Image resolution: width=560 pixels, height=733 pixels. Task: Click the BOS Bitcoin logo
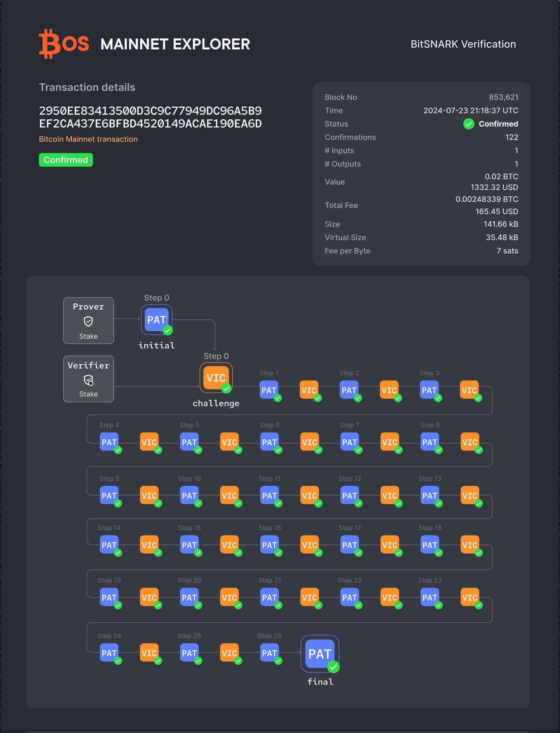[64, 44]
